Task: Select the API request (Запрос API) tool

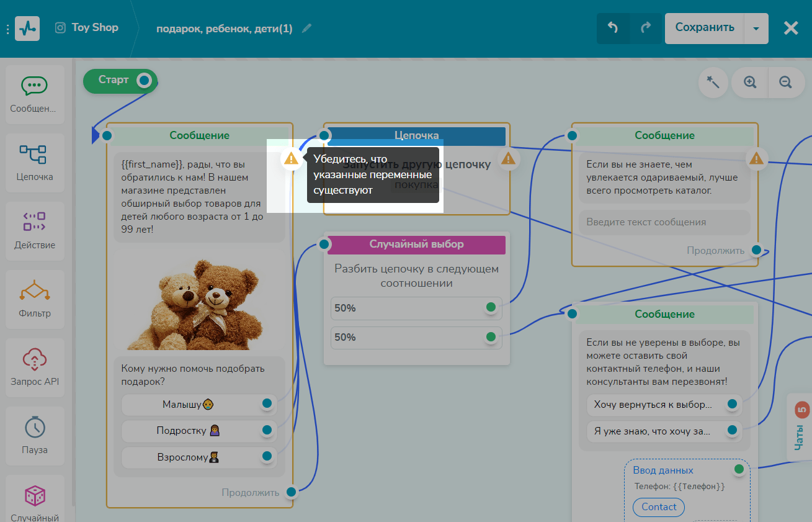Action: pyautogui.click(x=35, y=367)
